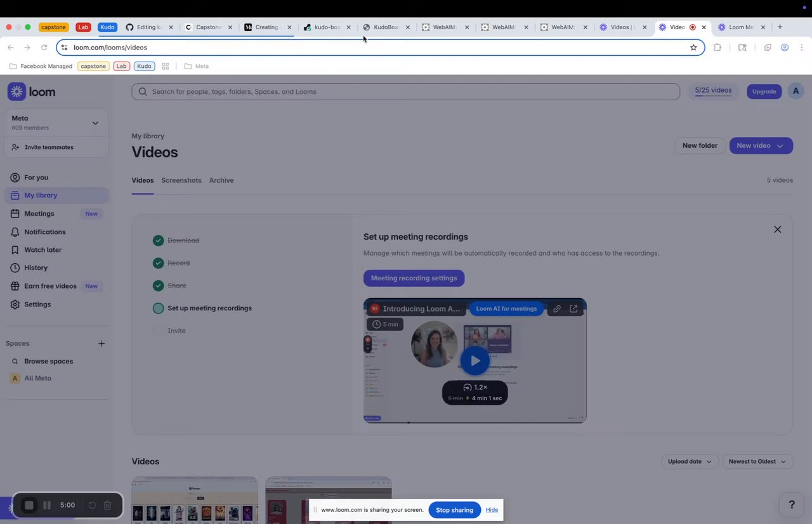This screenshot has height=524, width=812.
Task: Open the first video thumbnail
Action: click(x=194, y=501)
